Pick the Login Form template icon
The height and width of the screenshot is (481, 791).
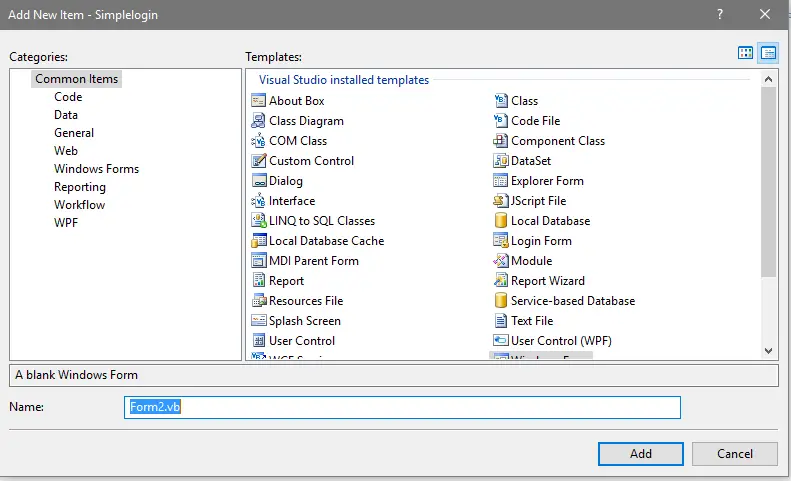tap(500, 241)
